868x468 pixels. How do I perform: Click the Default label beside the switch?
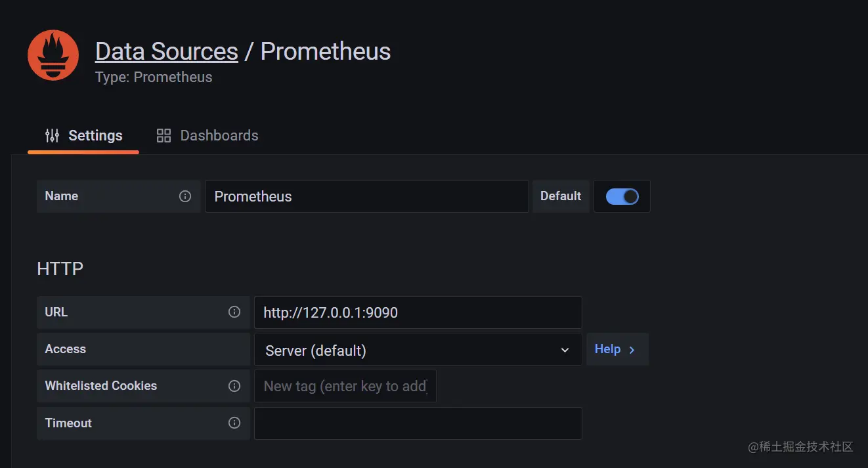click(x=560, y=196)
